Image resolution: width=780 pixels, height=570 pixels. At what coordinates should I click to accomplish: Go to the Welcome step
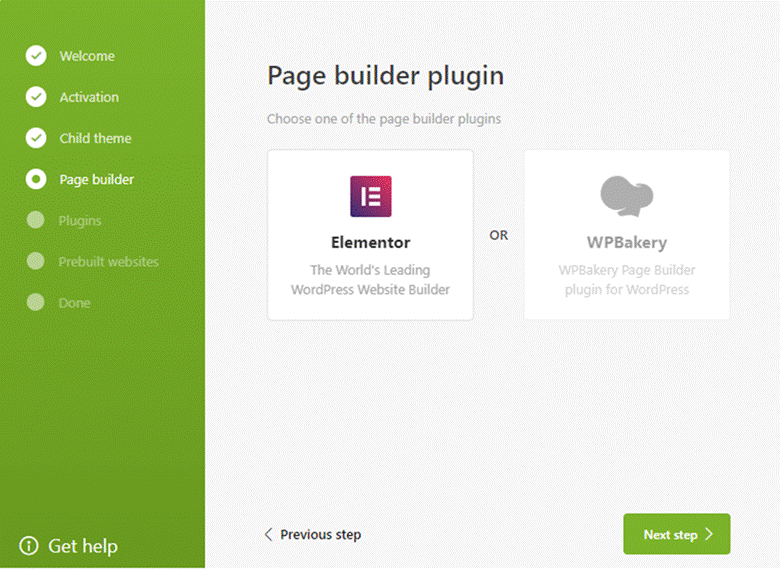pos(87,56)
